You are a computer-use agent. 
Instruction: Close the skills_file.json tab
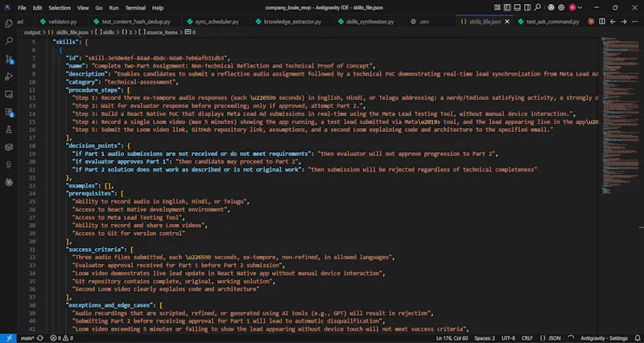[x=507, y=22]
